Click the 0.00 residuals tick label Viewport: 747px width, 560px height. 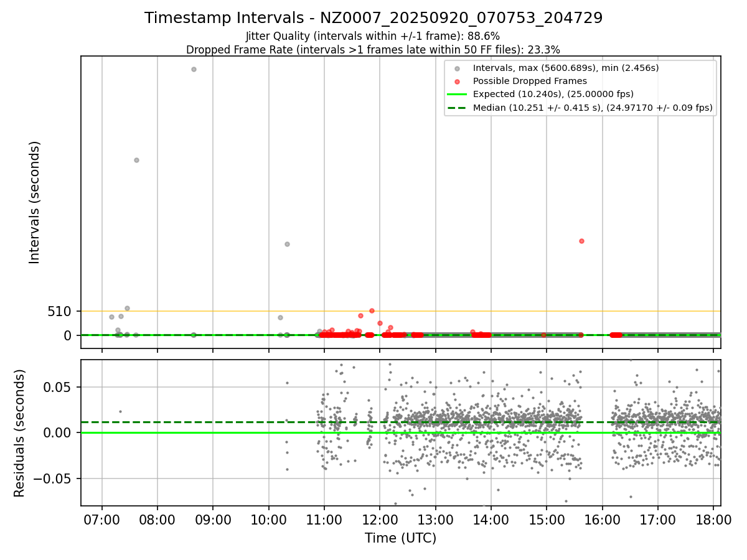[57, 432]
